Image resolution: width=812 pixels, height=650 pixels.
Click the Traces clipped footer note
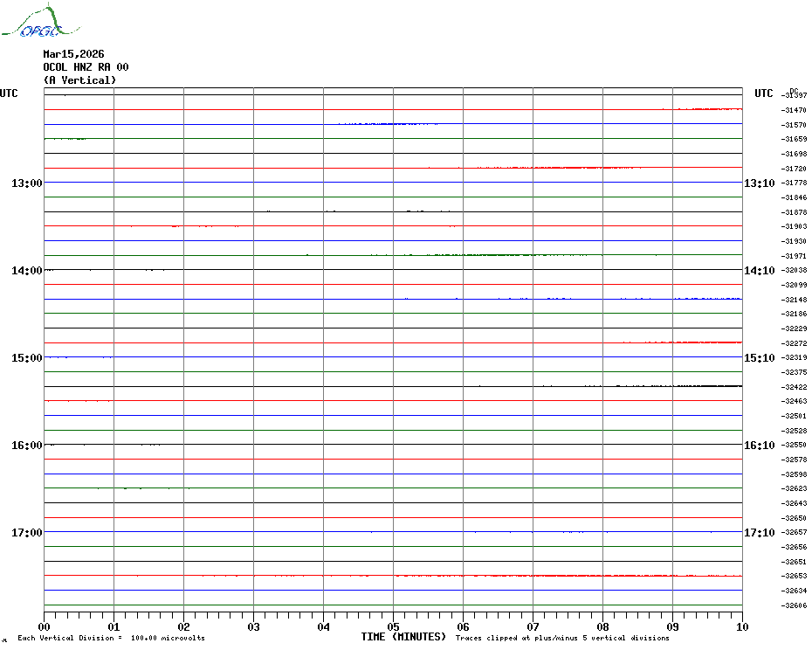click(x=562, y=638)
